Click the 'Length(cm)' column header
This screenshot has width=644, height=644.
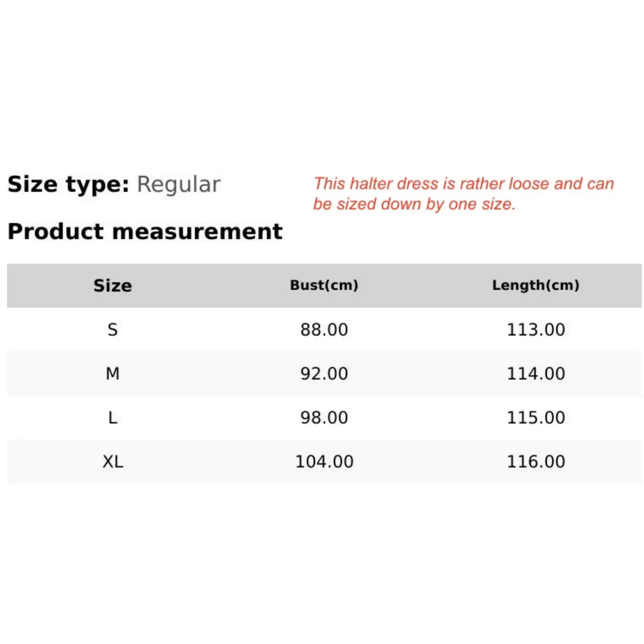pos(536,285)
